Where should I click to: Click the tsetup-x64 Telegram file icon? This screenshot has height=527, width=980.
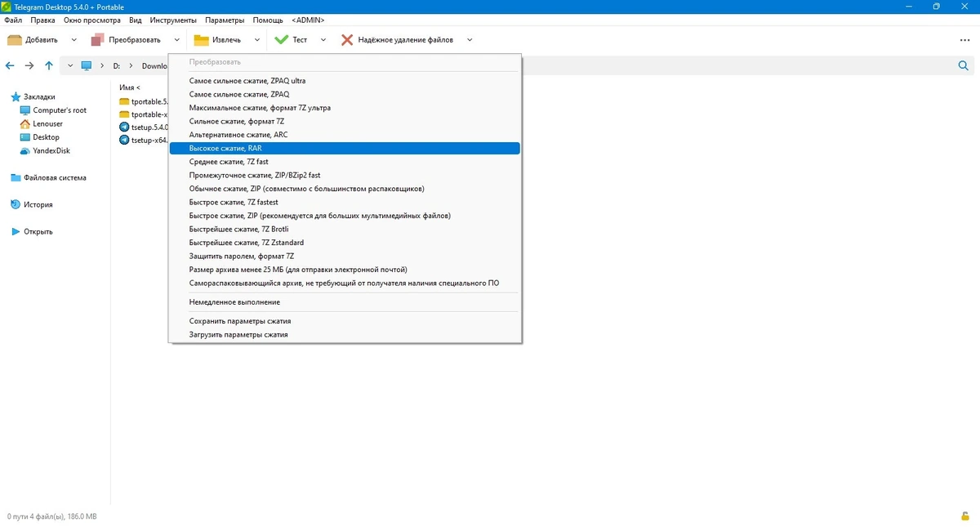tap(124, 140)
